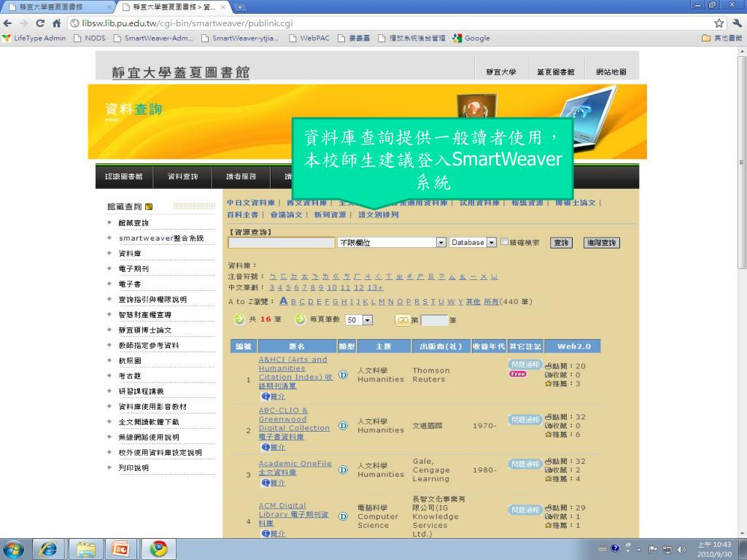The image size is (747, 560).
Task: Open the Chrome wrench menu
Action: (737, 23)
